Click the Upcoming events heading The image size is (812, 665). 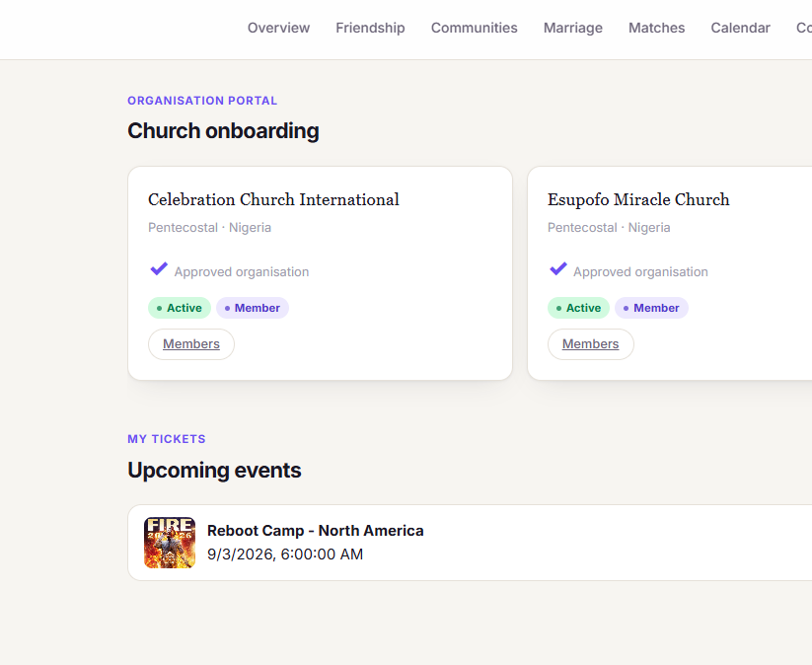214,471
